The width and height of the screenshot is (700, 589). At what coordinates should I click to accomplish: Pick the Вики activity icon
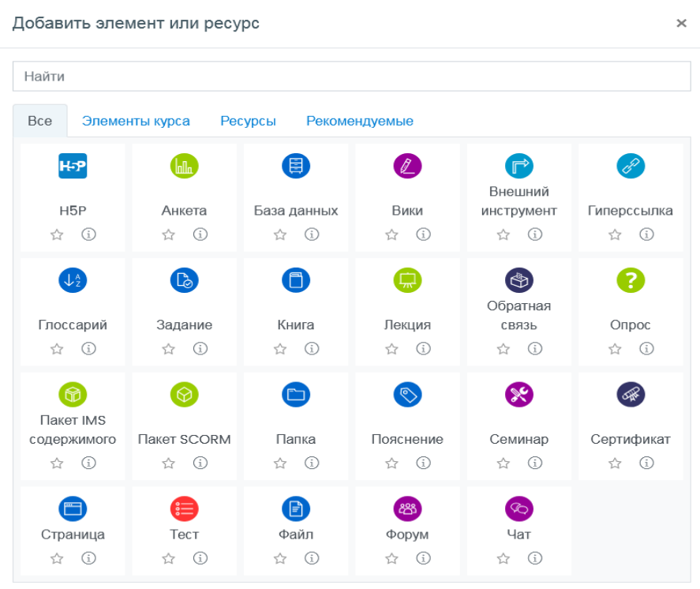407,166
